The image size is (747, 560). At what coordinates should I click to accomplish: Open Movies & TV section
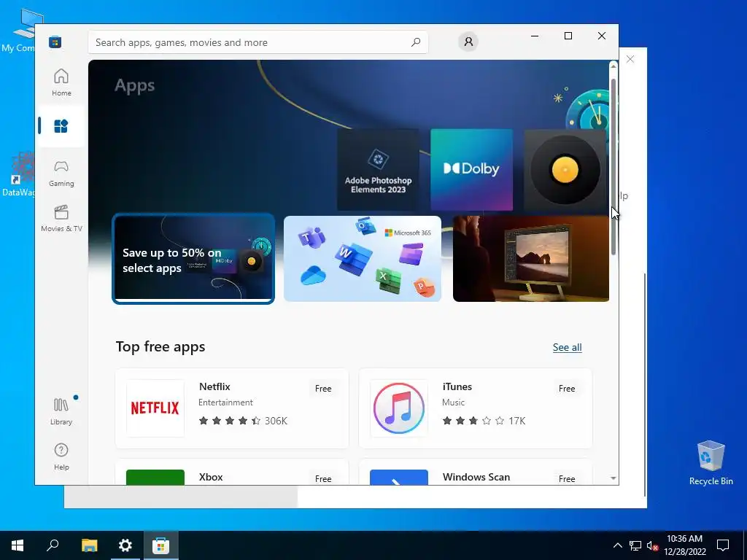(61, 218)
